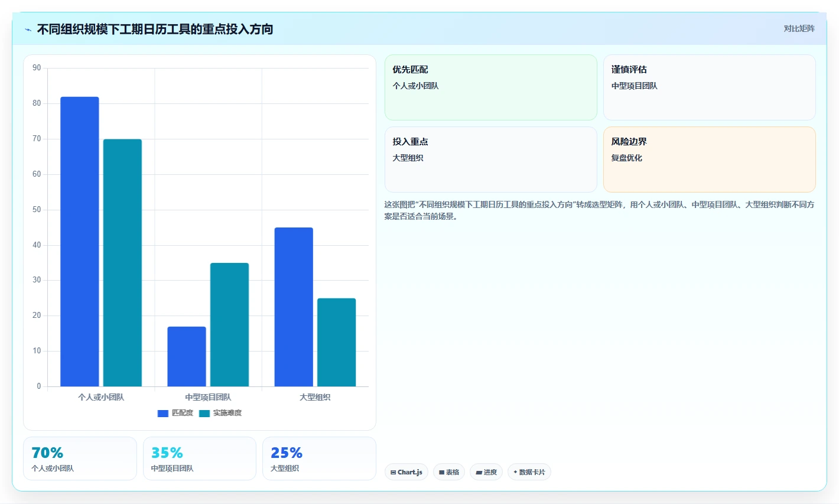Screen dimensions: 839x504
Task: Select the 70% 个人或小团队 stat card
Action: click(x=80, y=459)
